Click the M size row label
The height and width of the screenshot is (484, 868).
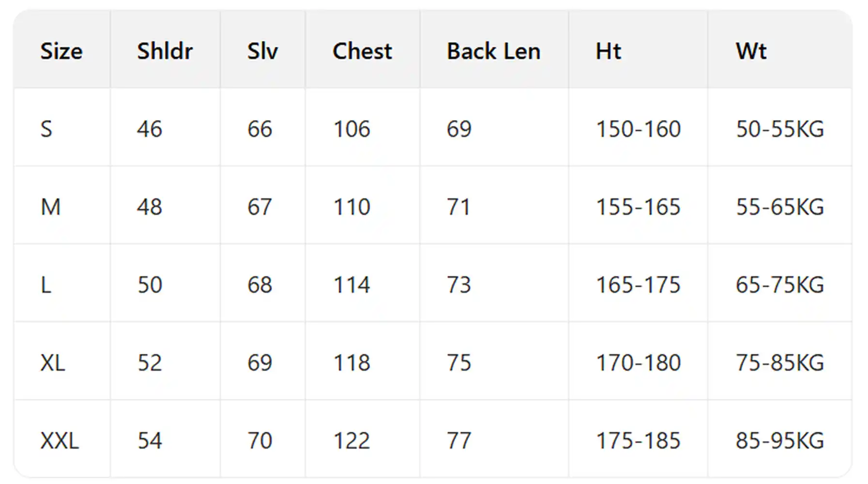coord(50,207)
